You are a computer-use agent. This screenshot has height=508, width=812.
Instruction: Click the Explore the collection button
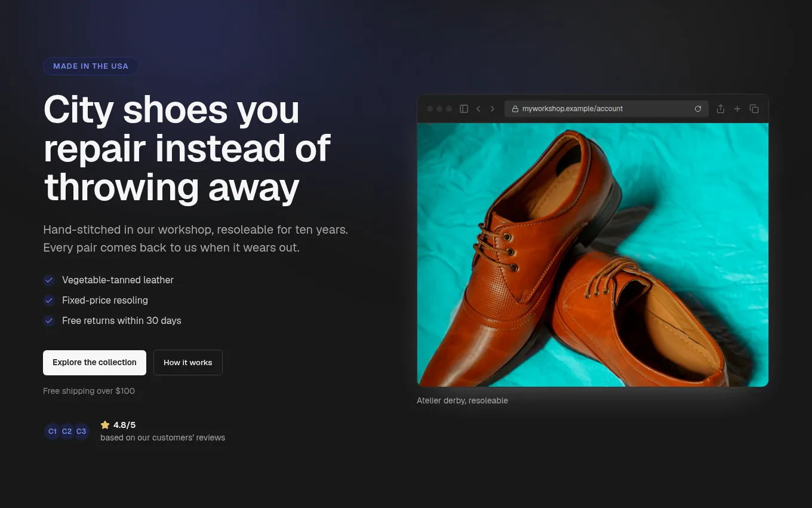click(94, 363)
